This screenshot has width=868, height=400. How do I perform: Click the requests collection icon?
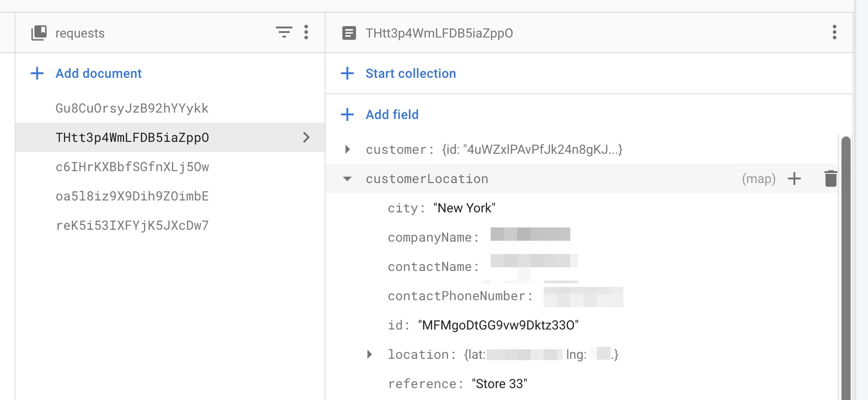[39, 33]
